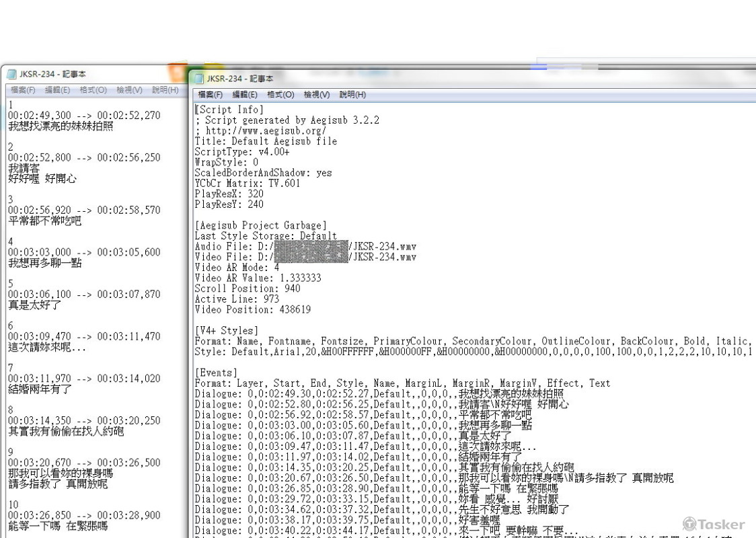Open the 說明(H) menu in the background SRT Notepad window
This screenshot has height=538, width=756.
click(x=165, y=90)
